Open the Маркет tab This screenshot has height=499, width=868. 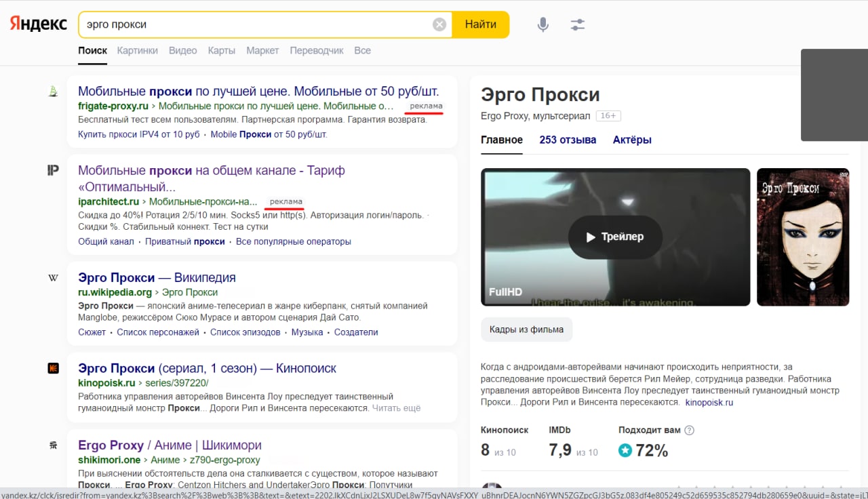click(262, 50)
